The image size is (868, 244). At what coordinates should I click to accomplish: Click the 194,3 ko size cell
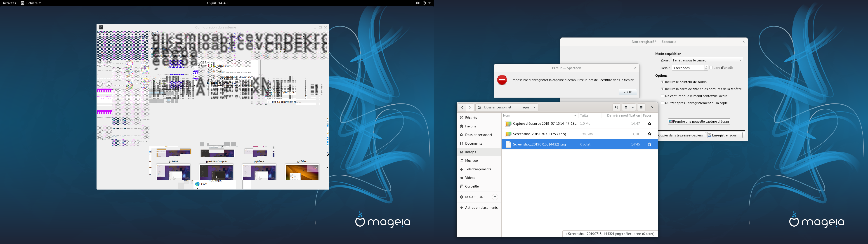tap(586, 134)
